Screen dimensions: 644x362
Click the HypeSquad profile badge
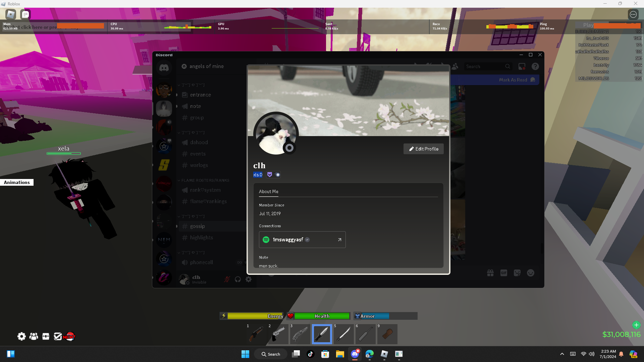[270, 175]
